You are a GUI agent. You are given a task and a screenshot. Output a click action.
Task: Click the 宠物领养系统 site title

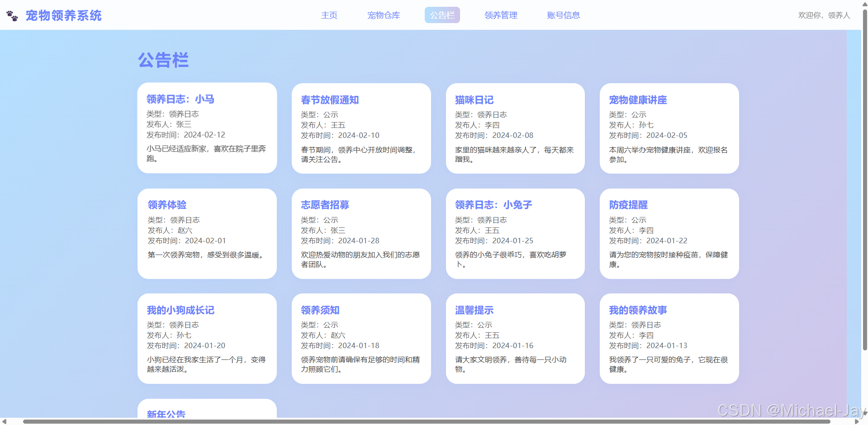pyautogui.click(x=63, y=16)
